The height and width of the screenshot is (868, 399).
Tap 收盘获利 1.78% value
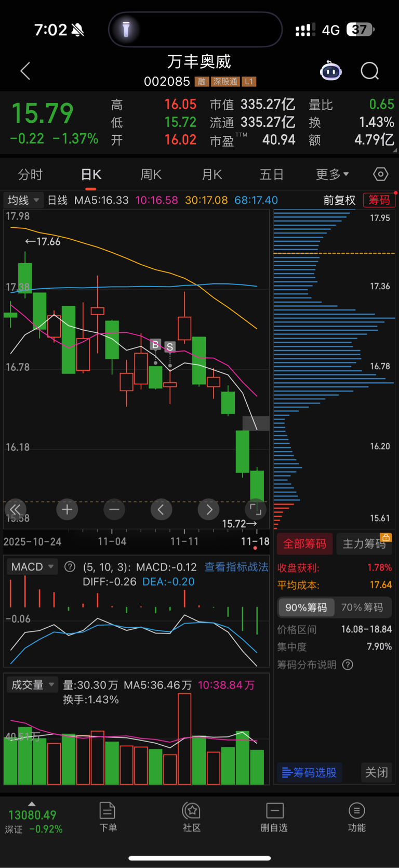380,567
